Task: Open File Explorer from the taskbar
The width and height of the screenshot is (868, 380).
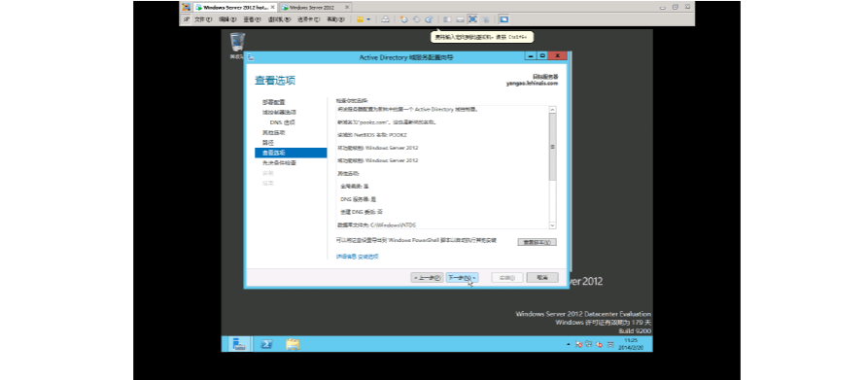Action: coord(293,344)
